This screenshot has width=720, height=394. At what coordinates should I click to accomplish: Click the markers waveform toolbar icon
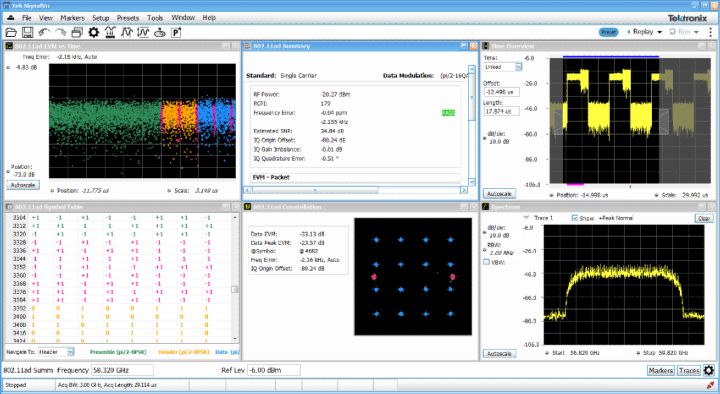click(127, 33)
